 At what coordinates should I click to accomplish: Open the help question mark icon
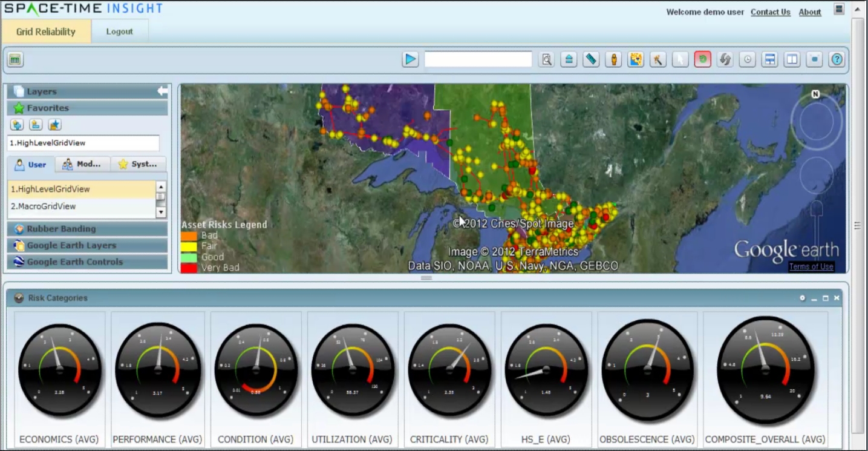click(837, 59)
